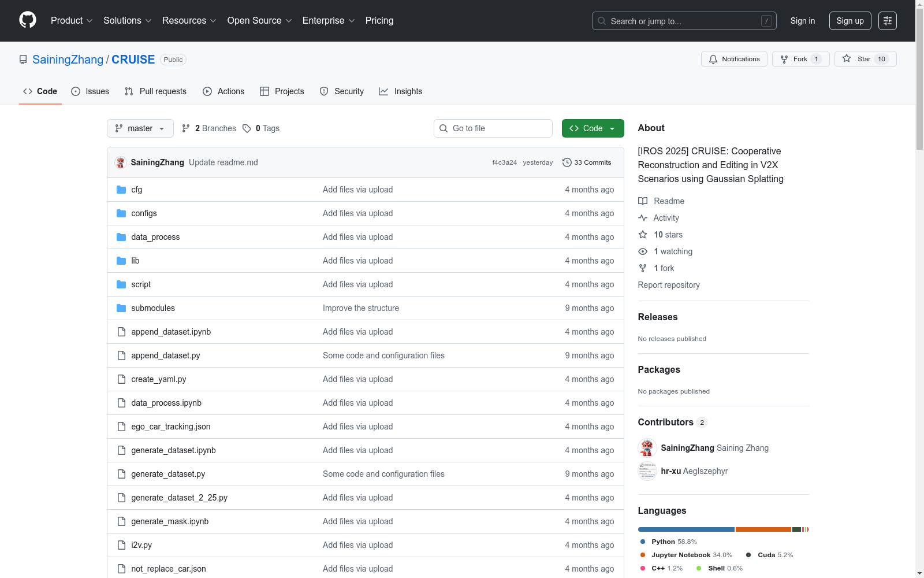The image size is (924, 578).
Task: Open SainingZhang contributor avatar
Action: 647,448
